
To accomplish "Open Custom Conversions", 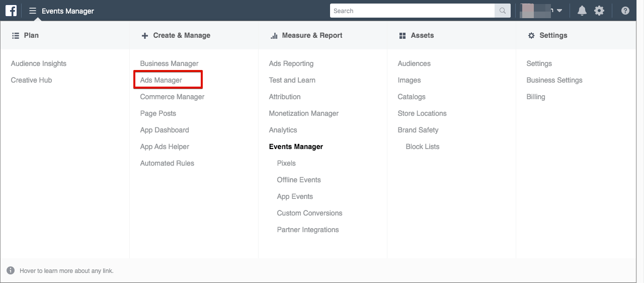I will tap(309, 213).
